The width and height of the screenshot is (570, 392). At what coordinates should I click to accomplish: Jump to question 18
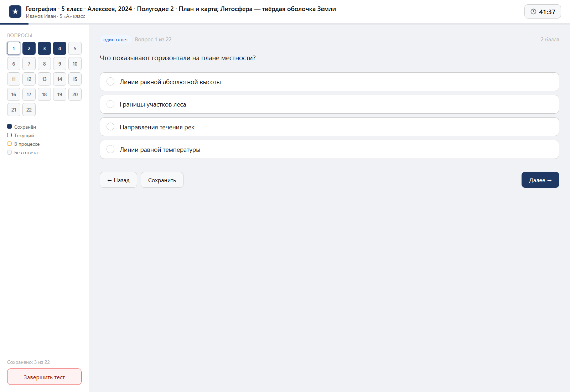44,94
